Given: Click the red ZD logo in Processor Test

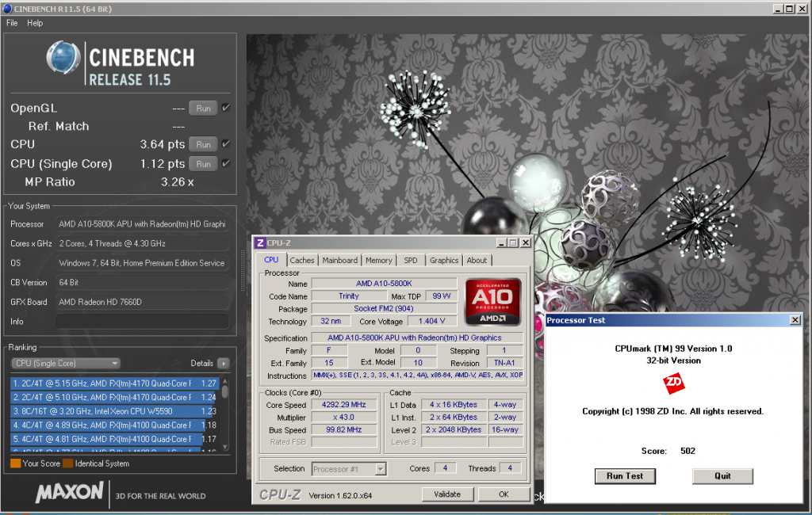Looking at the screenshot, I should click(x=673, y=383).
